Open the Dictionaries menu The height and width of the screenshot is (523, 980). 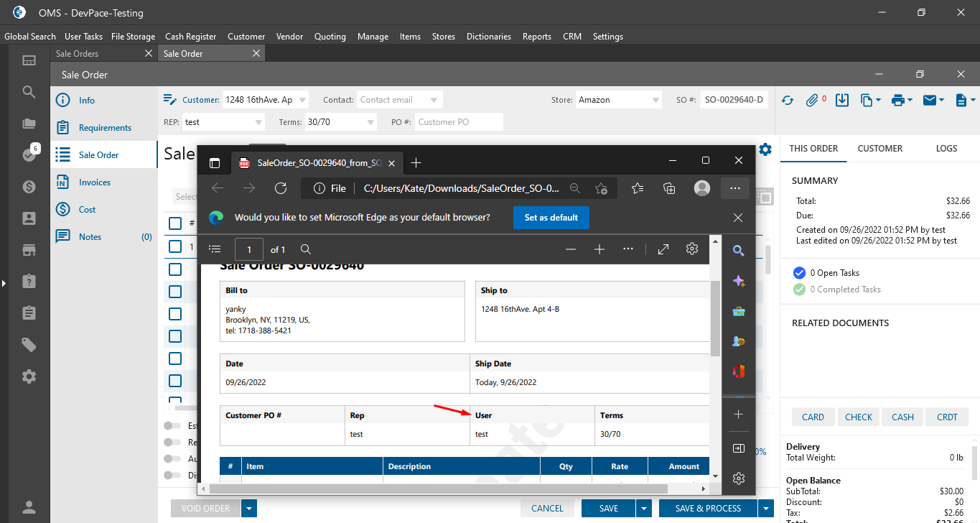pyautogui.click(x=489, y=37)
